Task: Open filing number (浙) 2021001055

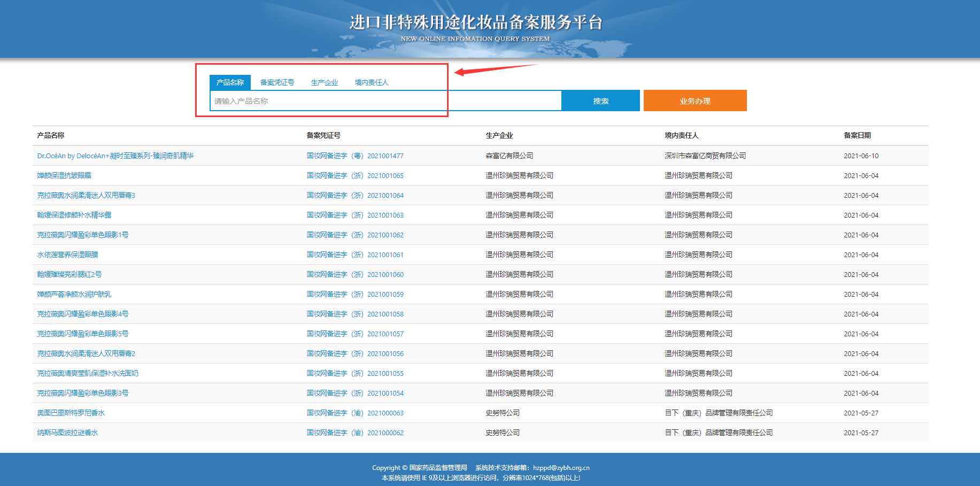Action: pyautogui.click(x=355, y=373)
